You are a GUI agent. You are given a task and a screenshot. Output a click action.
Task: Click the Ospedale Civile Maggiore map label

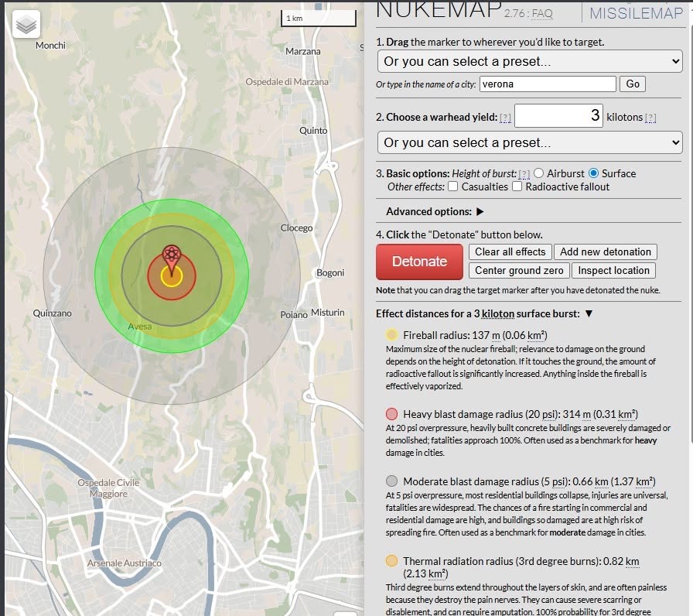tap(108, 488)
